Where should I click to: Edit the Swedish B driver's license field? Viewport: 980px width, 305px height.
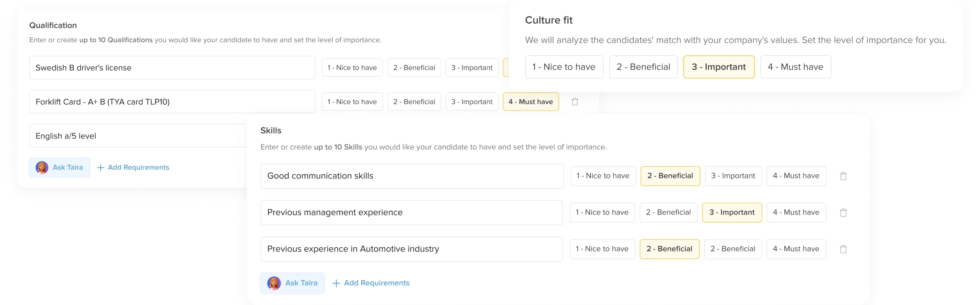pos(172,68)
